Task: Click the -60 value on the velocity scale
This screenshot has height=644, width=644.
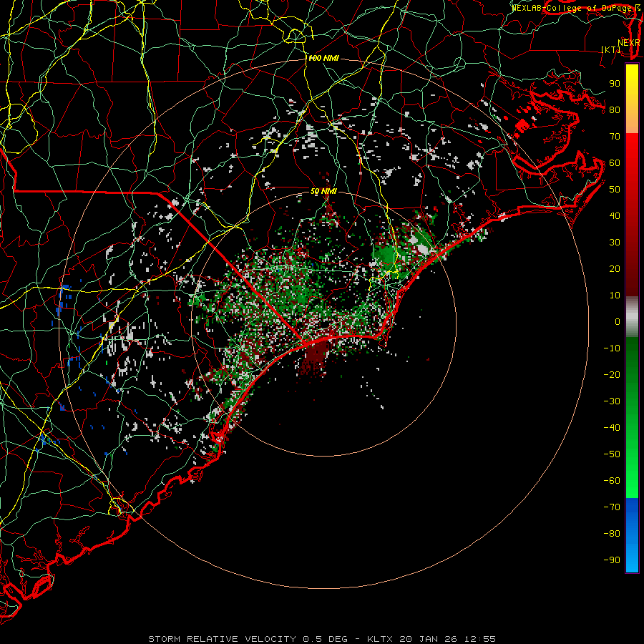Action: pyautogui.click(x=612, y=481)
